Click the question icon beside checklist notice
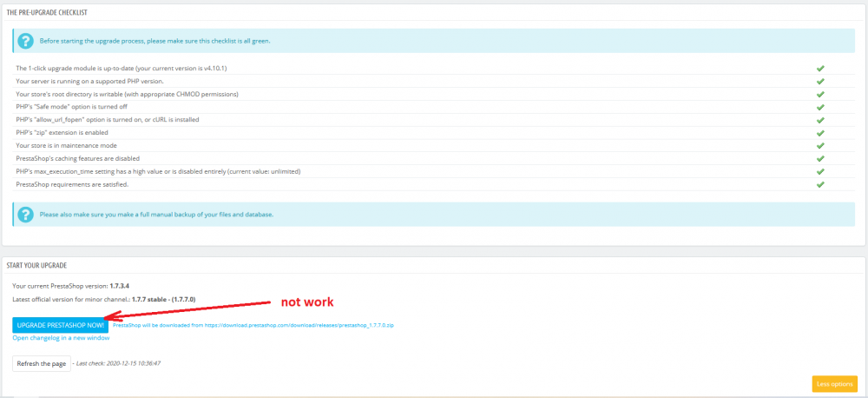 click(x=25, y=41)
